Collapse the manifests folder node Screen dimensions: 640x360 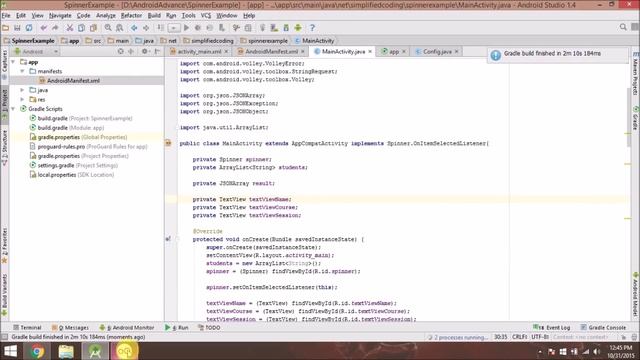point(22,71)
